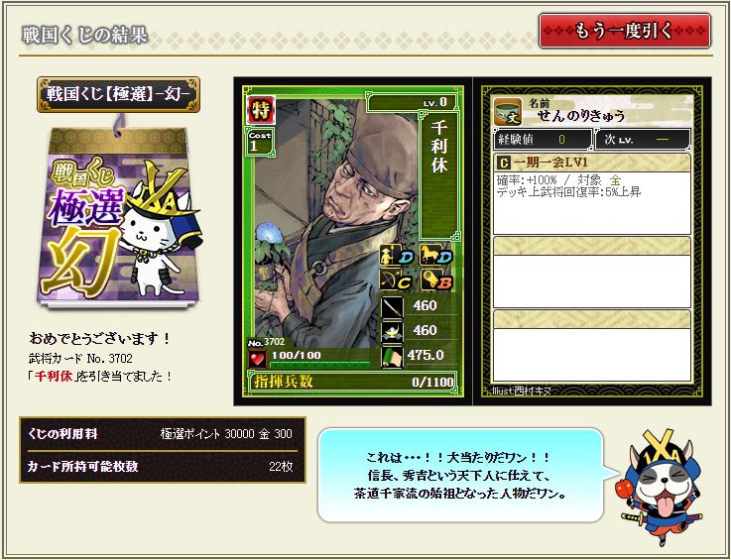Viewport: 731px width, 560px height.
Task: Click the intelligence scroll stat icon
Action: (x=392, y=358)
